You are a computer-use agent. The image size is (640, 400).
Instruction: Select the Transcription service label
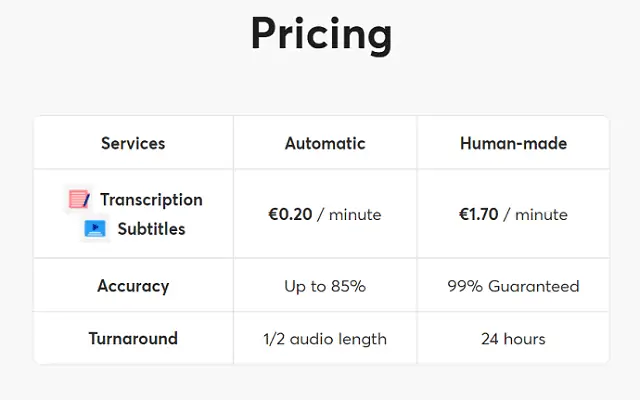151,200
